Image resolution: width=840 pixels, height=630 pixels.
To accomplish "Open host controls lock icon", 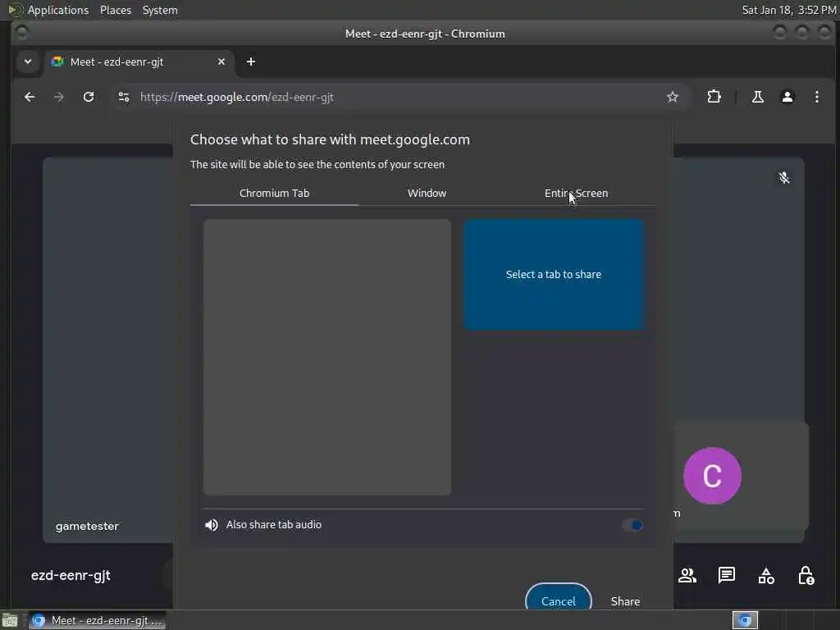I will pyautogui.click(x=806, y=576).
